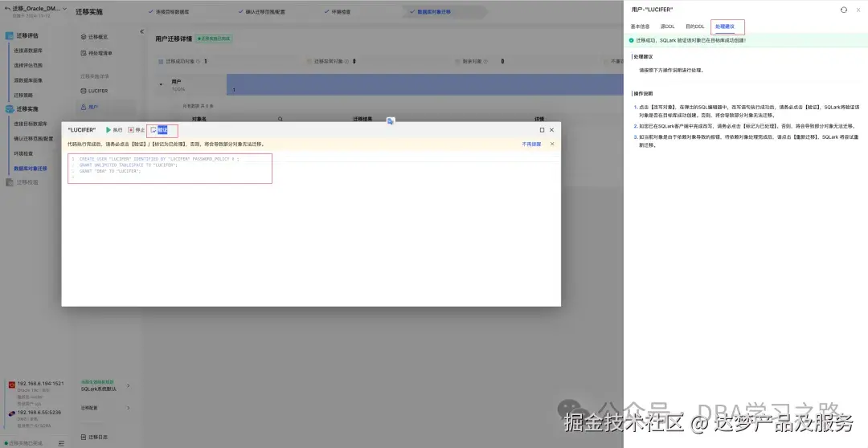Click the 192.168.6.55:5236 address text

39,413
